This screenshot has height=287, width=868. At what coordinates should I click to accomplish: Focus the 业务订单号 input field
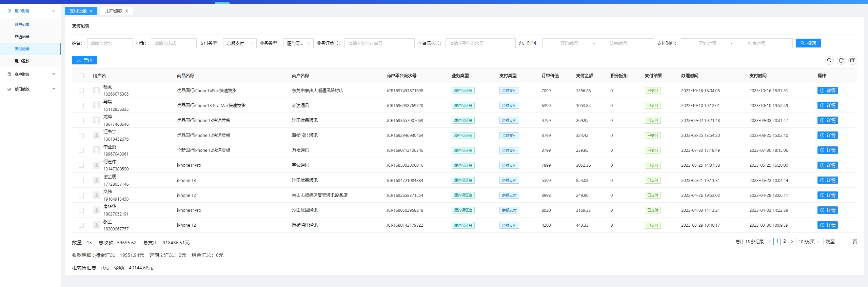pyautogui.click(x=379, y=43)
